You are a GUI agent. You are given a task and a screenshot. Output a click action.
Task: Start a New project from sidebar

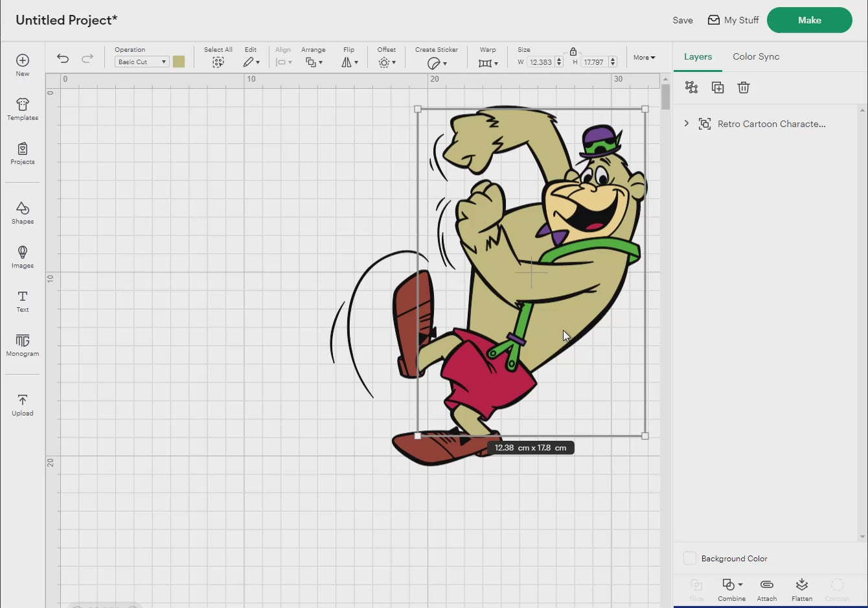tap(23, 65)
